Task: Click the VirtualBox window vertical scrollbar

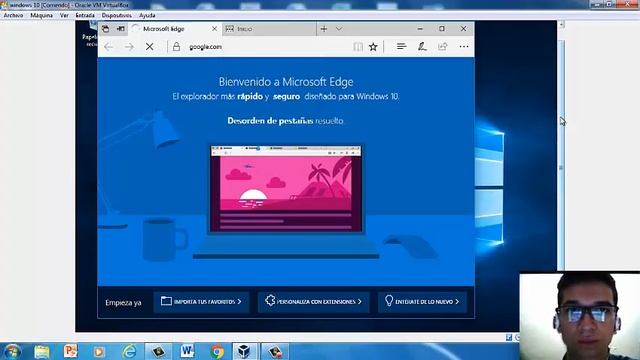Action: pos(561,167)
